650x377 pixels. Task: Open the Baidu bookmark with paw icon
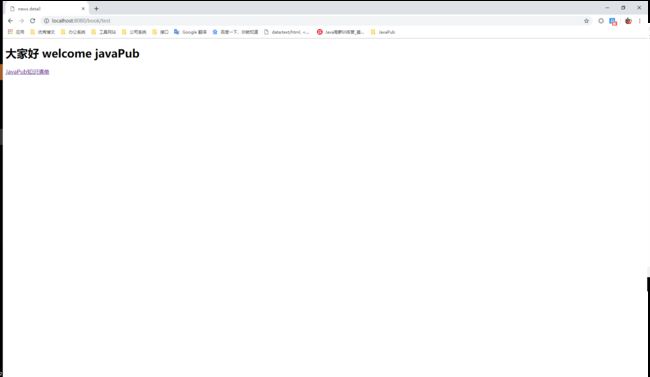pyautogui.click(x=235, y=32)
